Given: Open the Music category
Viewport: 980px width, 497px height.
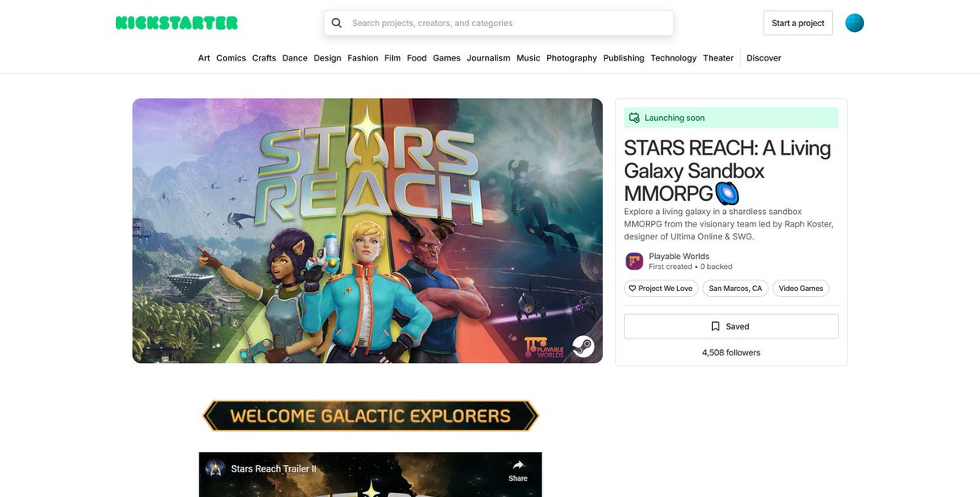Looking at the screenshot, I should 528,58.
